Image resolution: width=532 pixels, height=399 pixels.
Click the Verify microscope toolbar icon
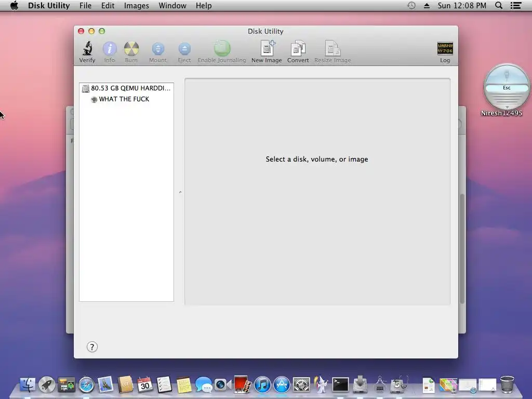click(87, 52)
